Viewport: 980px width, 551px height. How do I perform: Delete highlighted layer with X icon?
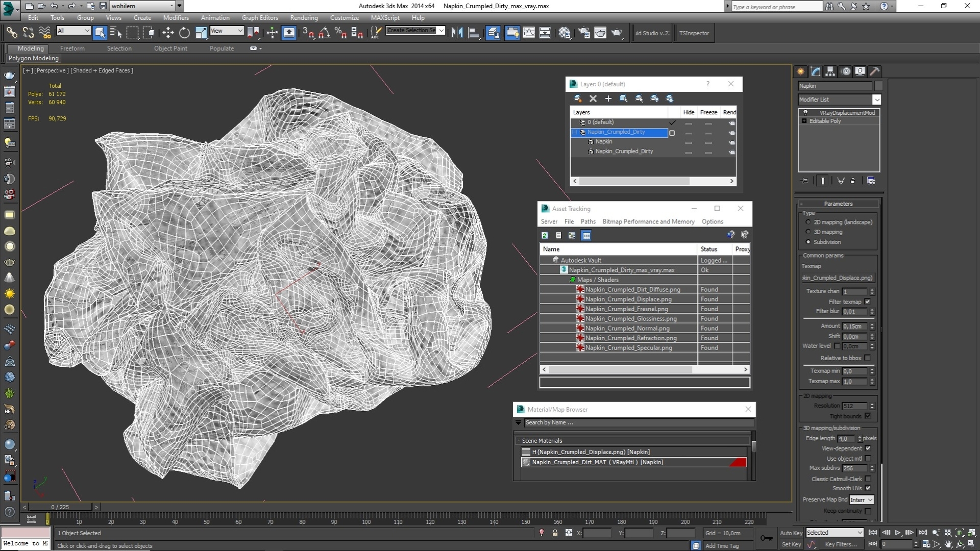(x=593, y=98)
